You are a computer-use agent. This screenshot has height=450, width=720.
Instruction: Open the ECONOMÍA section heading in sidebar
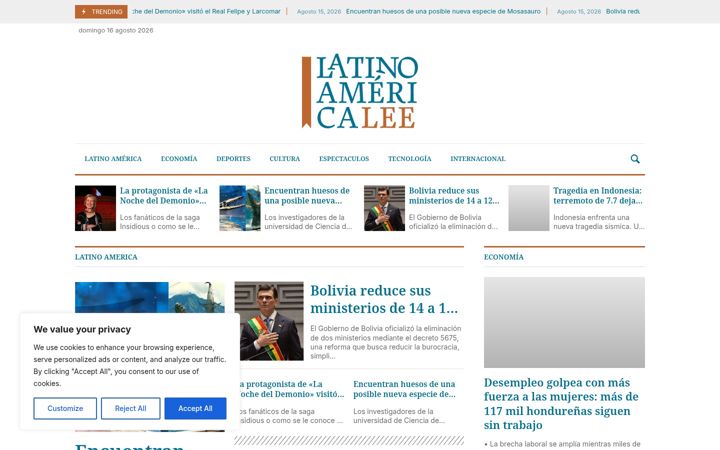(504, 257)
